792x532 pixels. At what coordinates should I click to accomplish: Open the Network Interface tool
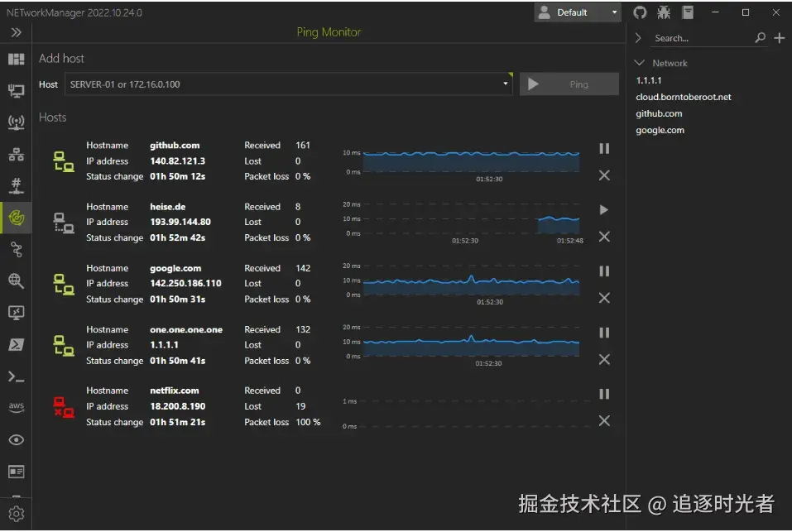17,91
